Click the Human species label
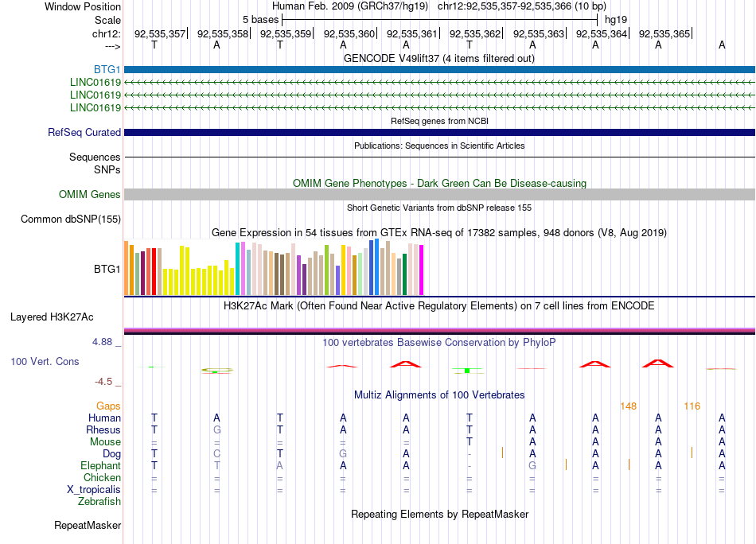This screenshot has width=756, height=544. [104, 418]
